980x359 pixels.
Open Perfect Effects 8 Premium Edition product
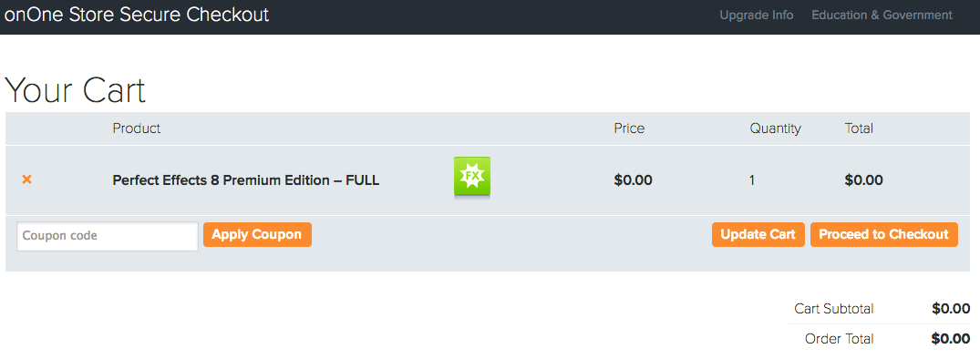(245, 180)
